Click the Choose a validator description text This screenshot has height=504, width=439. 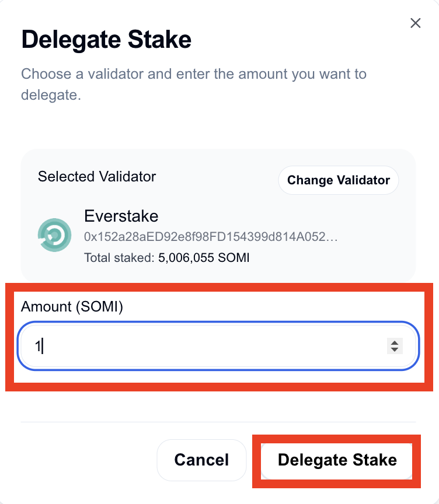click(x=194, y=84)
